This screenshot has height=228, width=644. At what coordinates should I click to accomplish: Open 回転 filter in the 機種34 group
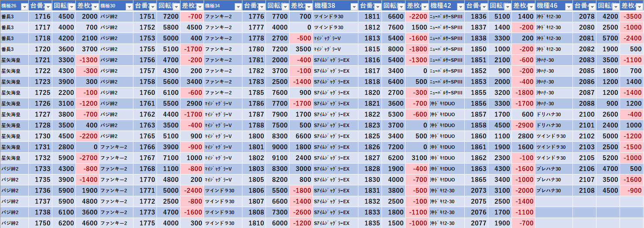click(285, 7)
